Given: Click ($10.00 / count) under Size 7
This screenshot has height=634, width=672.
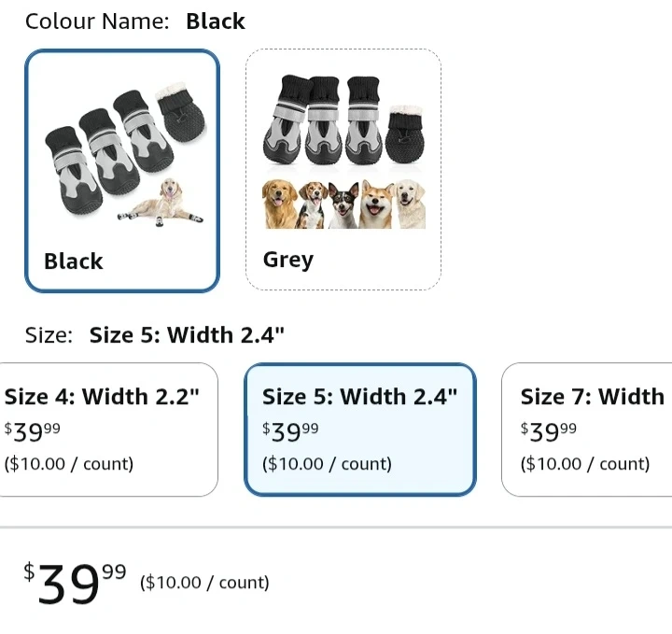Looking at the screenshot, I should (585, 464).
